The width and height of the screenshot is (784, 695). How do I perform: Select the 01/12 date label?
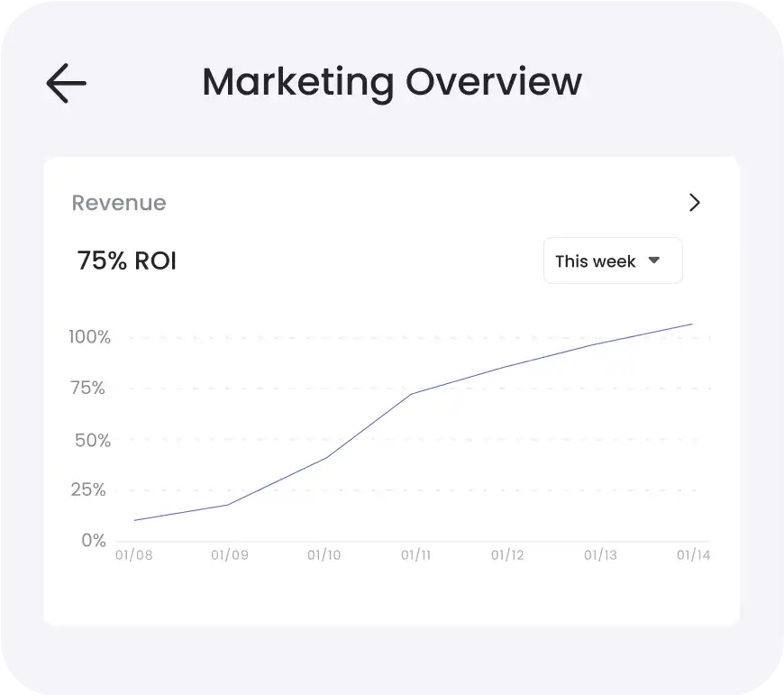point(507,555)
